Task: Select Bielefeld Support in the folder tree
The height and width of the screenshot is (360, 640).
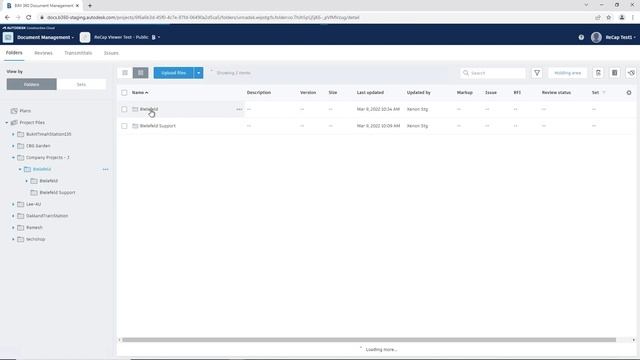Action: [x=57, y=192]
